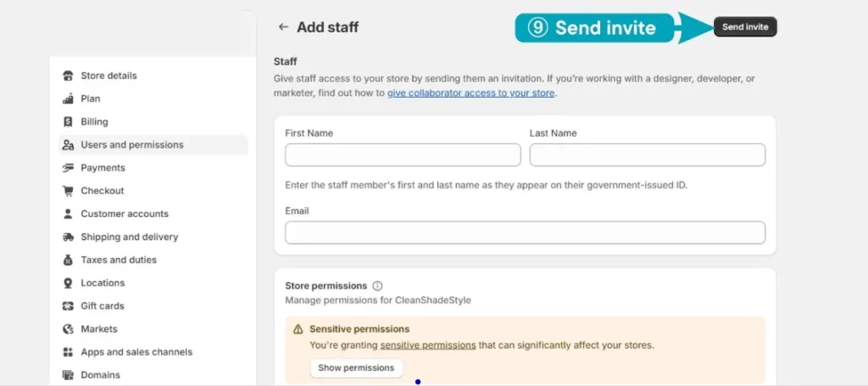This screenshot has height=386, width=868.
Task: Click the back arrow beside Add staff
Action: pos(283,26)
